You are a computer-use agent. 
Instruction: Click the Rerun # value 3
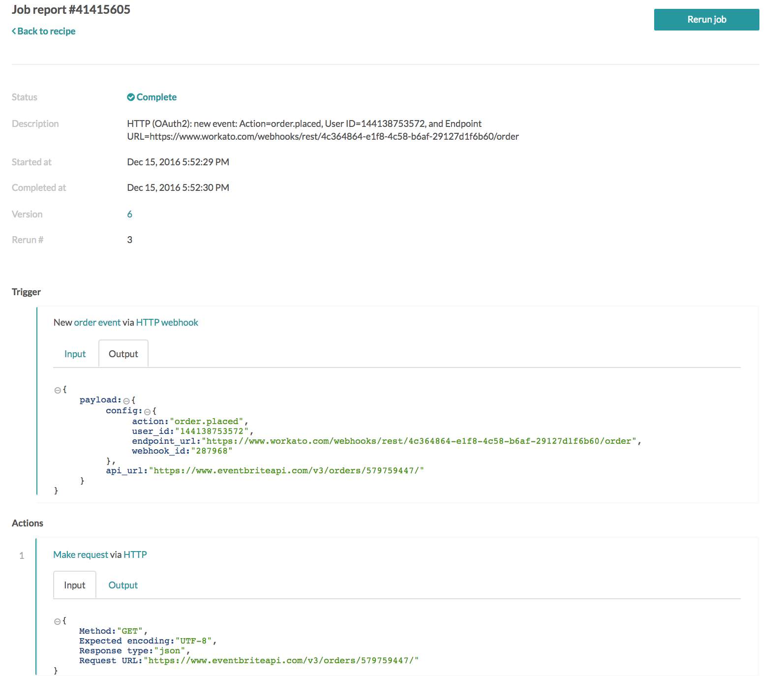pos(129,240)
